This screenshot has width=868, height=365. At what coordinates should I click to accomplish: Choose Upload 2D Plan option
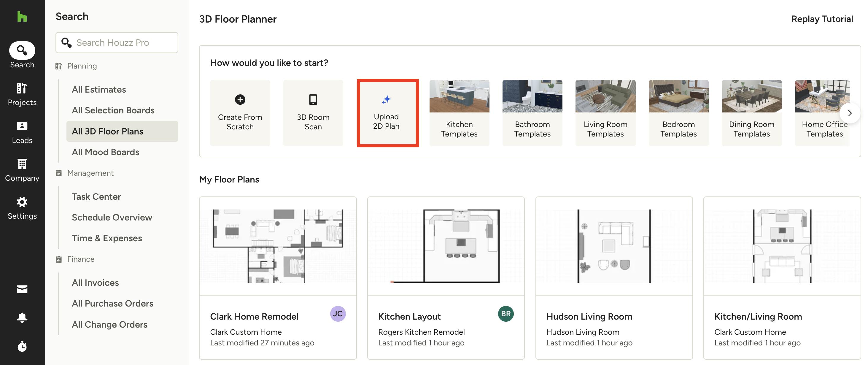tap(387, 113)
